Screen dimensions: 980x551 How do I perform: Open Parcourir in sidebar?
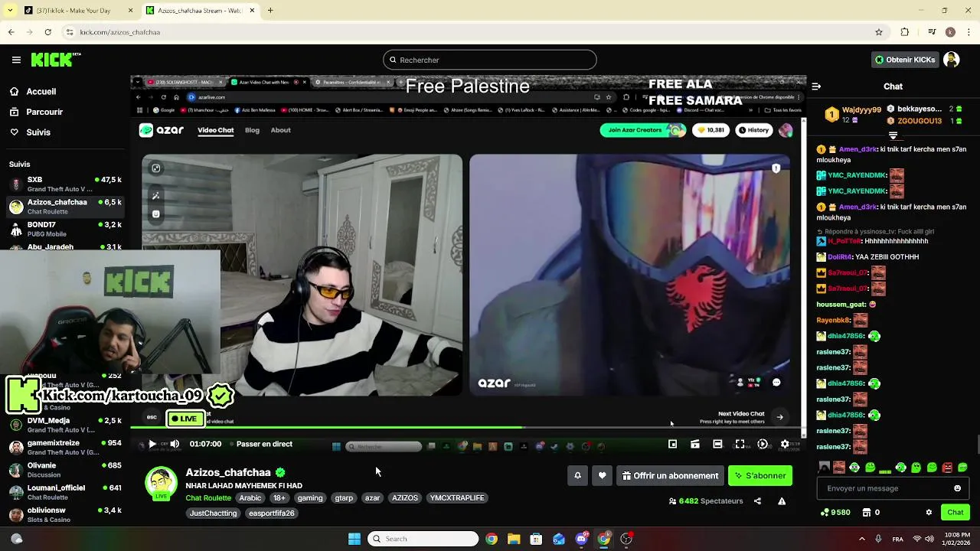pyautogui.click(x=44, y=112)
